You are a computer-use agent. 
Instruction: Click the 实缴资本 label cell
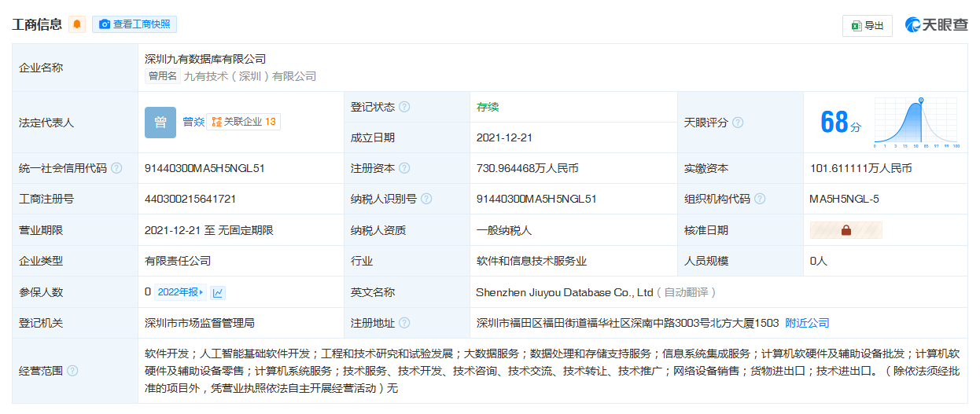click(740, 168)
